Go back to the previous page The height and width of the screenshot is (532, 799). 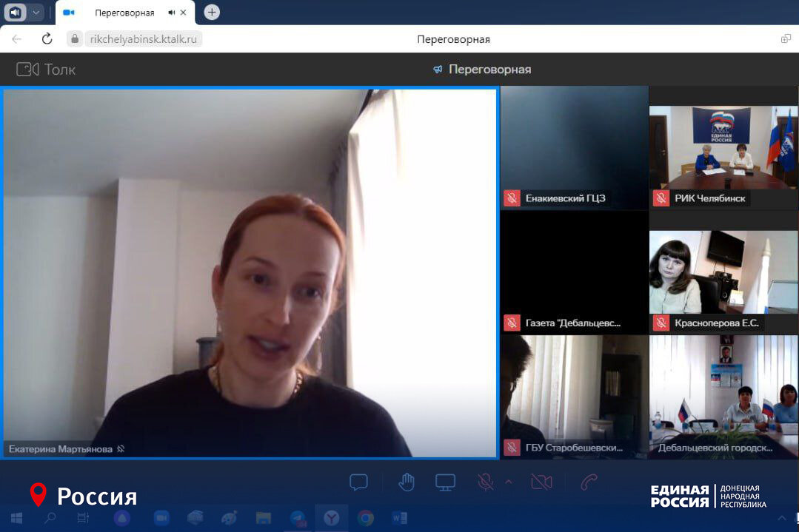(17, 38)
